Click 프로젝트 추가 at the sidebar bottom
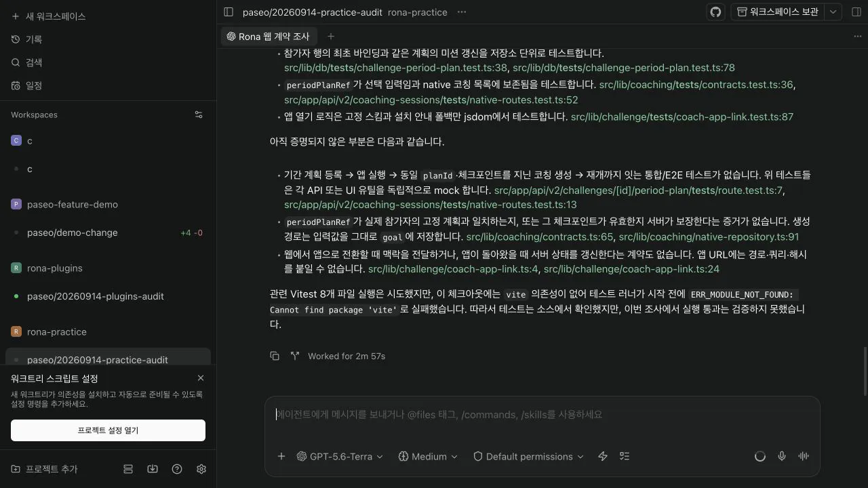This screenshot has height=488, width=868. click(44, 469)
